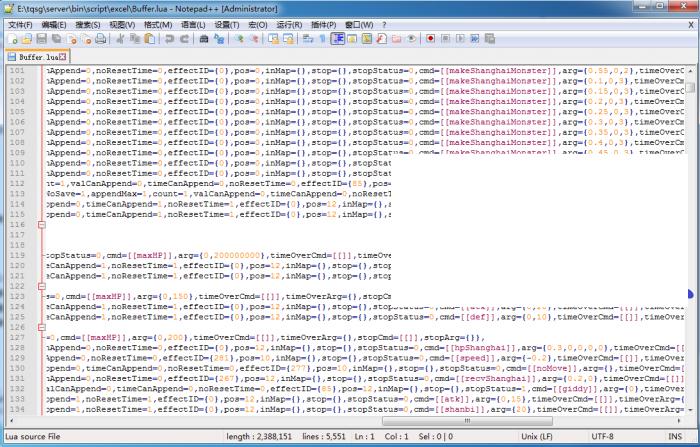The width and height of the screenshot is (700, 447).
Task: Paste clipboard using the Paste icon
Action: tap(150, 39)
